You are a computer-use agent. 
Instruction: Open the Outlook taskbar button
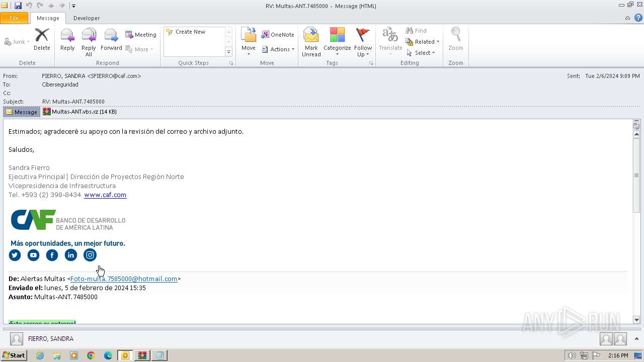pos(125,355)
